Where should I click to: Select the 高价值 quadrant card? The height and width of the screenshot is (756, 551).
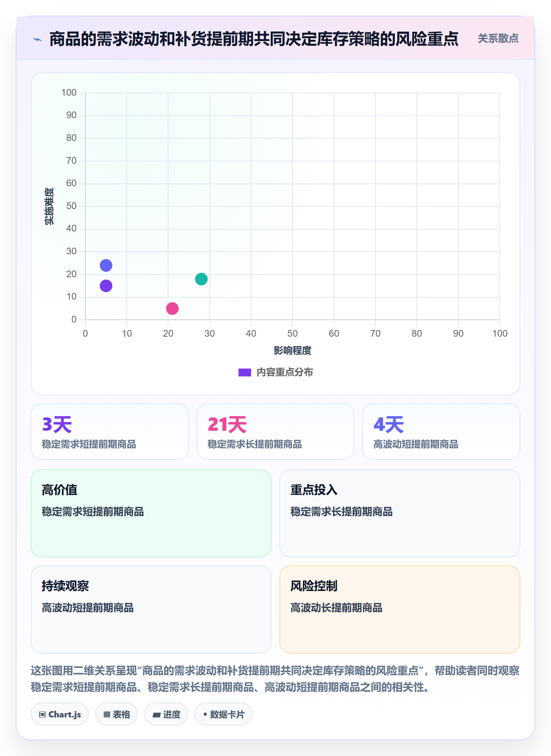tap(151, 513)
